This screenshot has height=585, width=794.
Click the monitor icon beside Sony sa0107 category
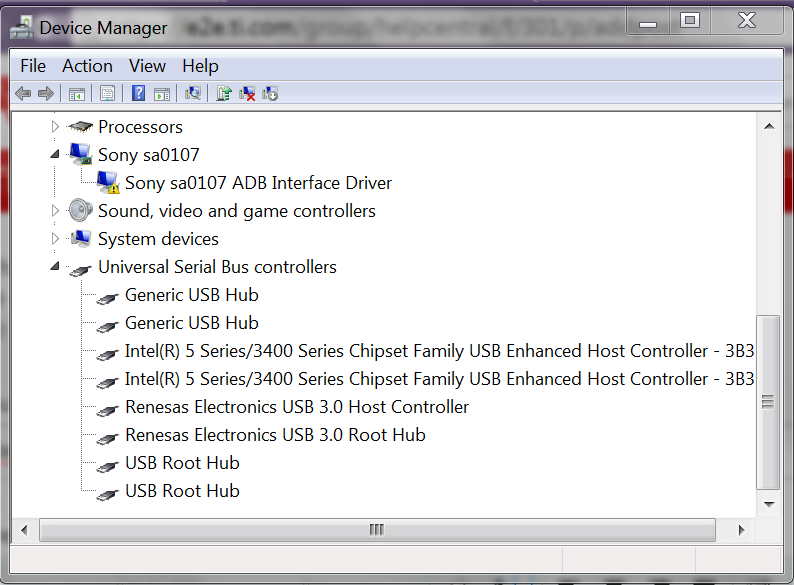coord(80,154)
